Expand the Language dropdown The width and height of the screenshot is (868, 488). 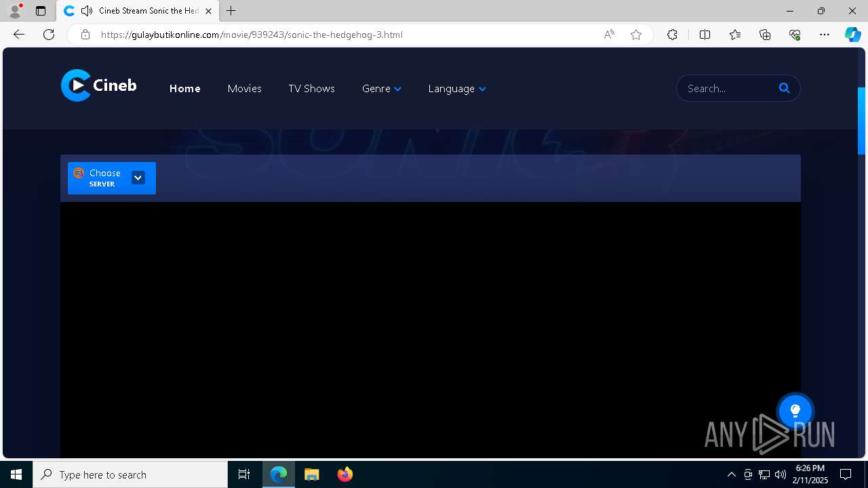[x=457, y=89]
